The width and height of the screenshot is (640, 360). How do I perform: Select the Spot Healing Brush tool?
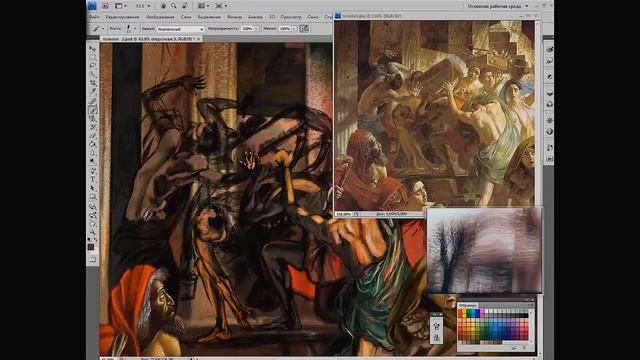(x=93, y=101)
